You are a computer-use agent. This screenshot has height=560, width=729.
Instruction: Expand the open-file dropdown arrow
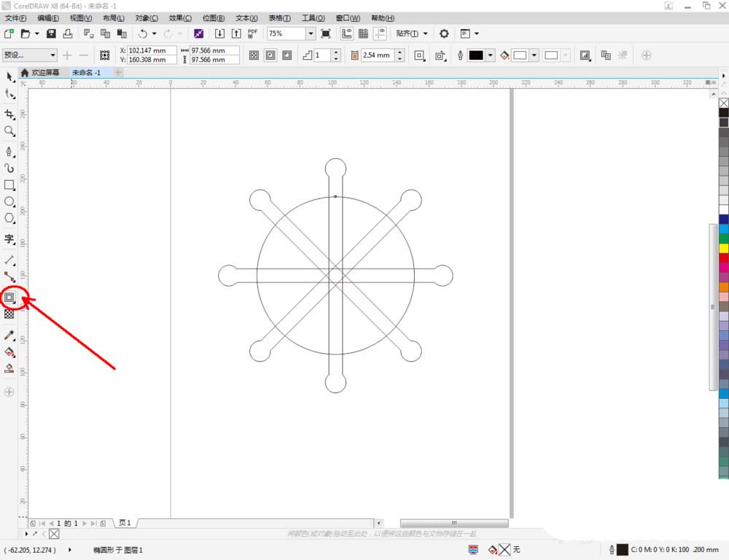(36, 34)
